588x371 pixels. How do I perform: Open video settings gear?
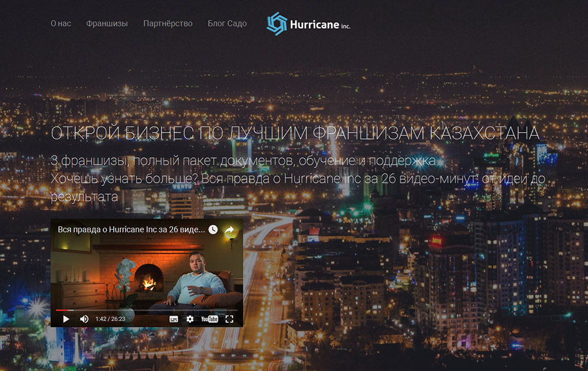190,319
